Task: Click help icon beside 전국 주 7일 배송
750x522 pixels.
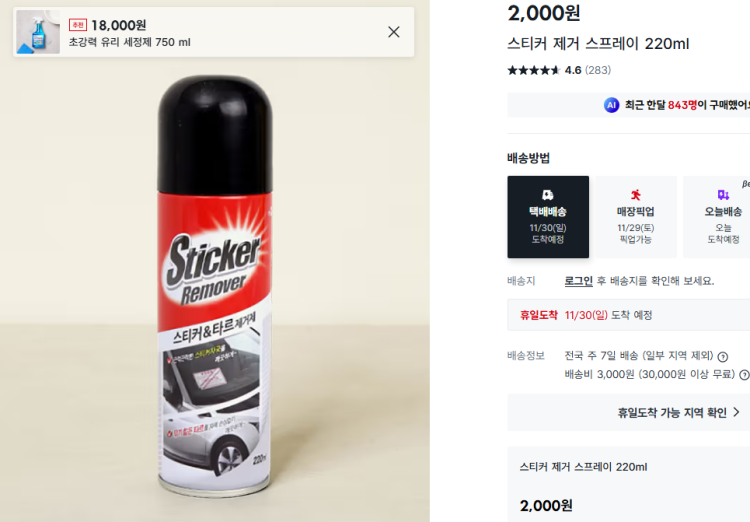Action: click(722, 356)
